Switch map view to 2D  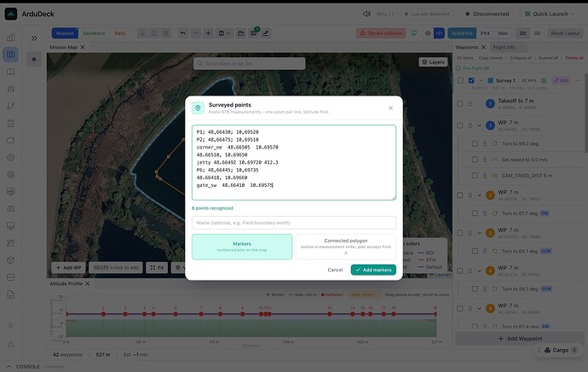pyautogui.click(x=522, y=33)
